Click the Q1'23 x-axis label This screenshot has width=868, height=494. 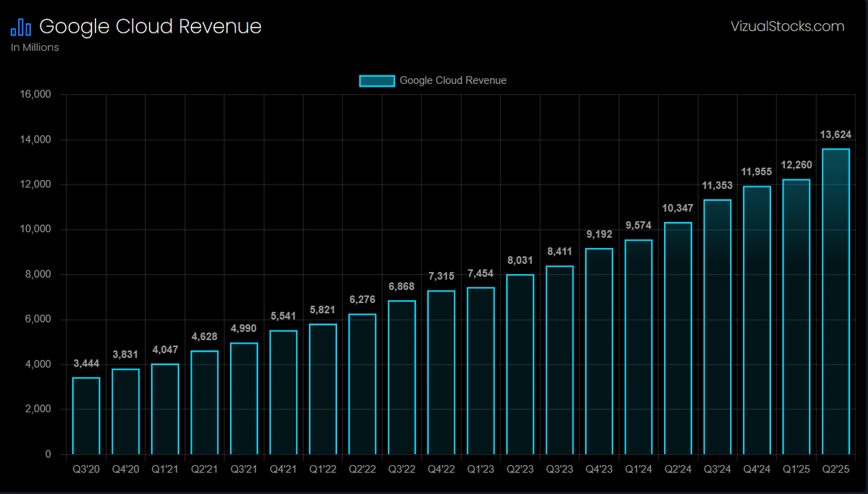click(480, 469)
